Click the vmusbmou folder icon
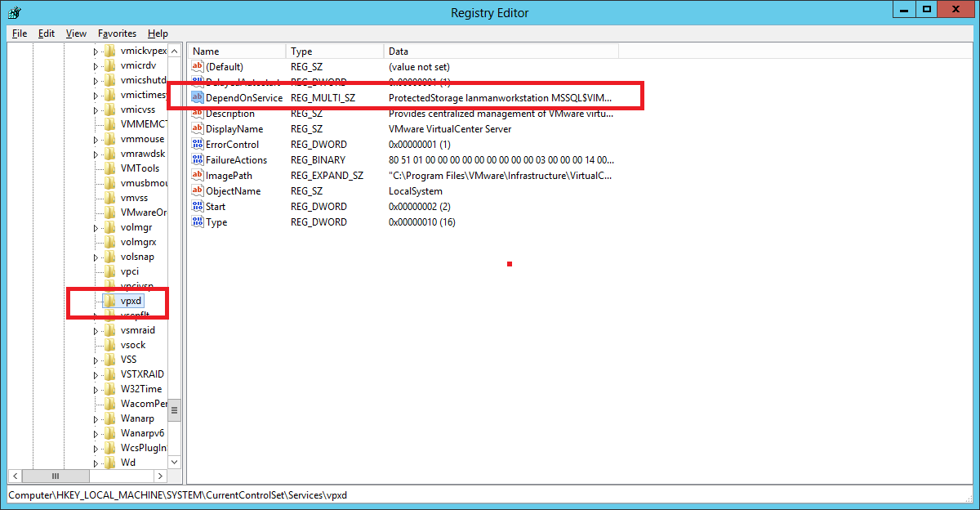980x510 pixels. (x=110, y=183)
